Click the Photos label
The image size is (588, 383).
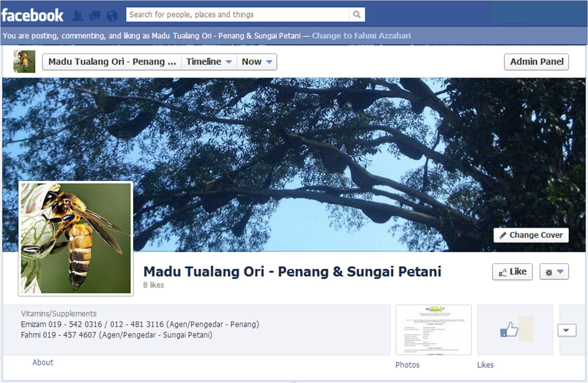407,365
